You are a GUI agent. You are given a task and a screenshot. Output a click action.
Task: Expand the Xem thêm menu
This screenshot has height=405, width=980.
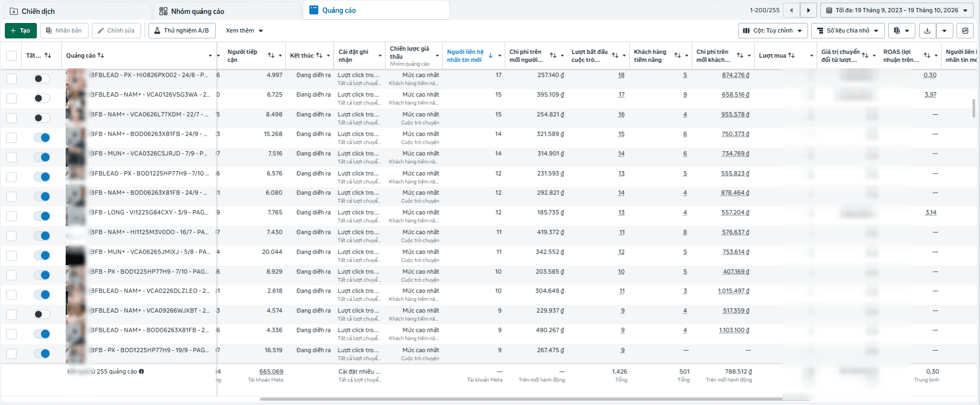(244, 30)
